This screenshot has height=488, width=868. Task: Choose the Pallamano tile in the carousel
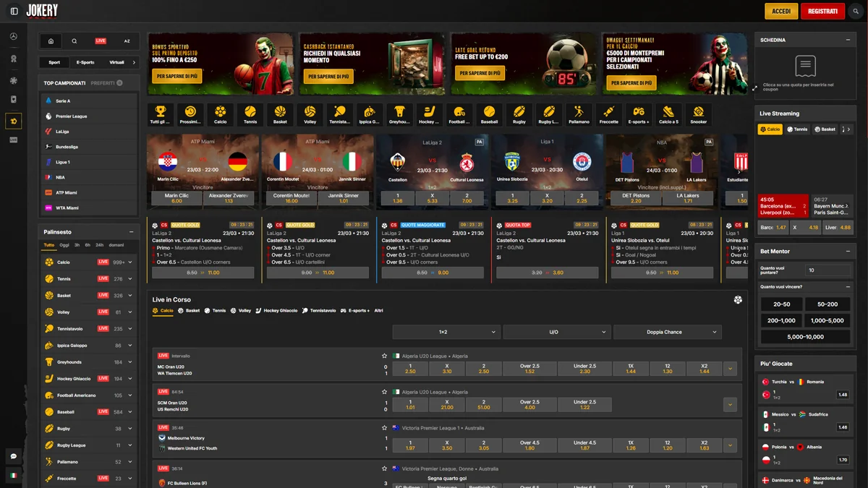(x=579, y=114)
